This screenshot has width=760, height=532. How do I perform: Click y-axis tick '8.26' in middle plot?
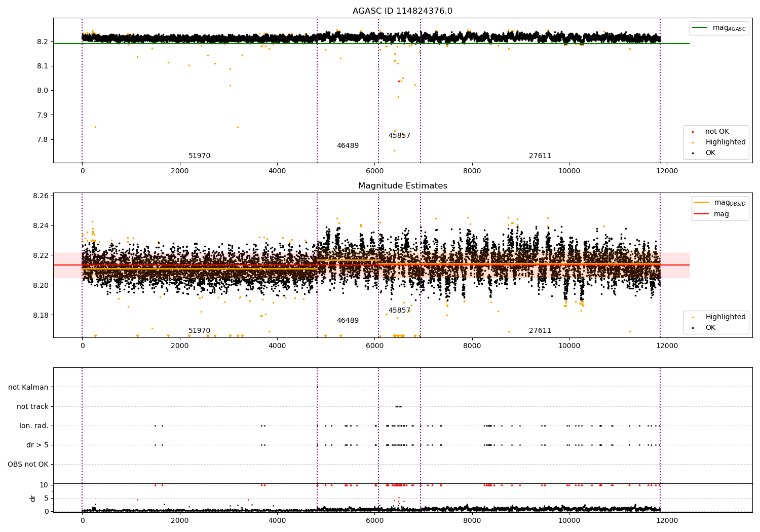click(40, 196)
